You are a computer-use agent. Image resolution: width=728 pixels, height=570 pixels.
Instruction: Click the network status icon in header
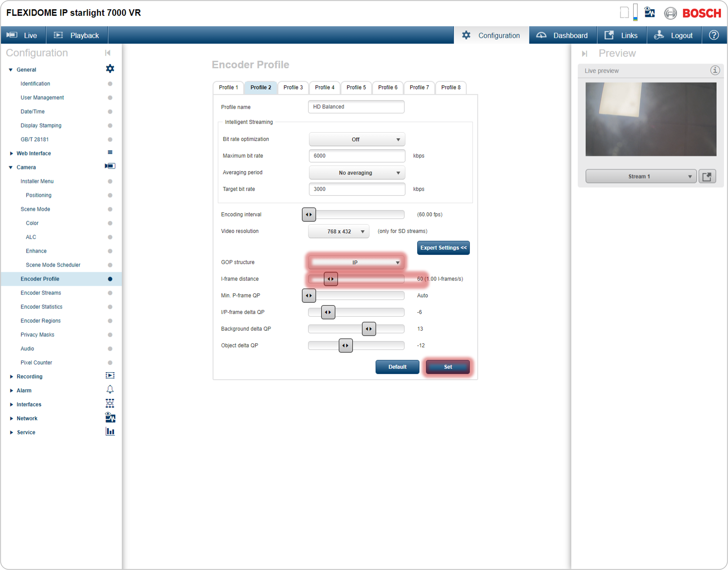[649, 12]
